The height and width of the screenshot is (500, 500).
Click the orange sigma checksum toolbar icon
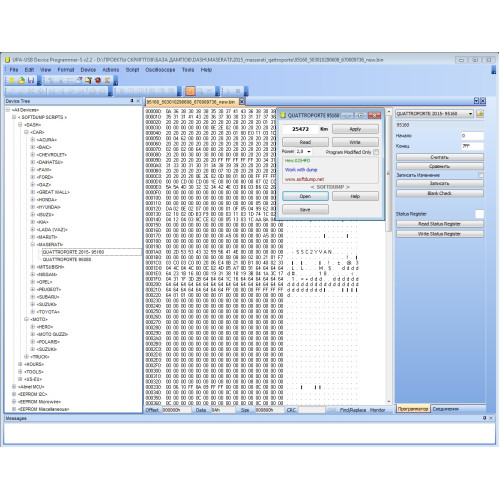click(107, 80)
